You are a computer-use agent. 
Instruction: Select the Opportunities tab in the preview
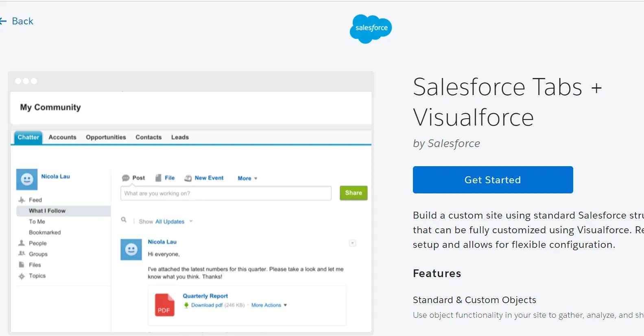point(106,137)
